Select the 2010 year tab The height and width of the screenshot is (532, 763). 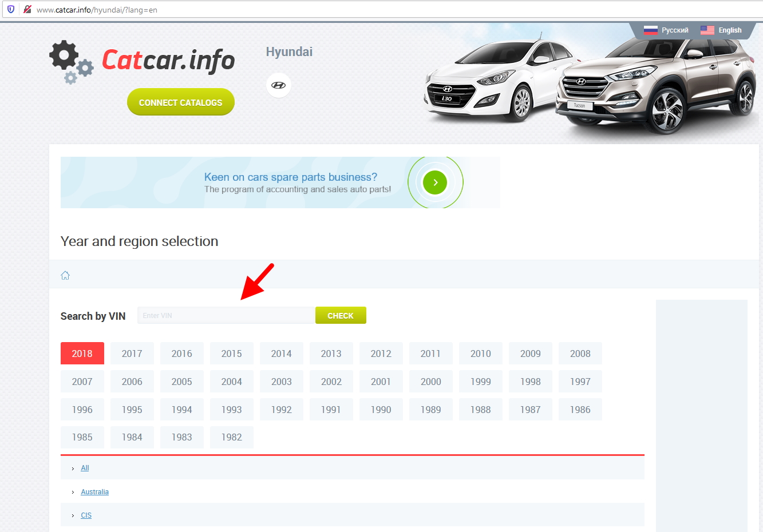(480, 354)
